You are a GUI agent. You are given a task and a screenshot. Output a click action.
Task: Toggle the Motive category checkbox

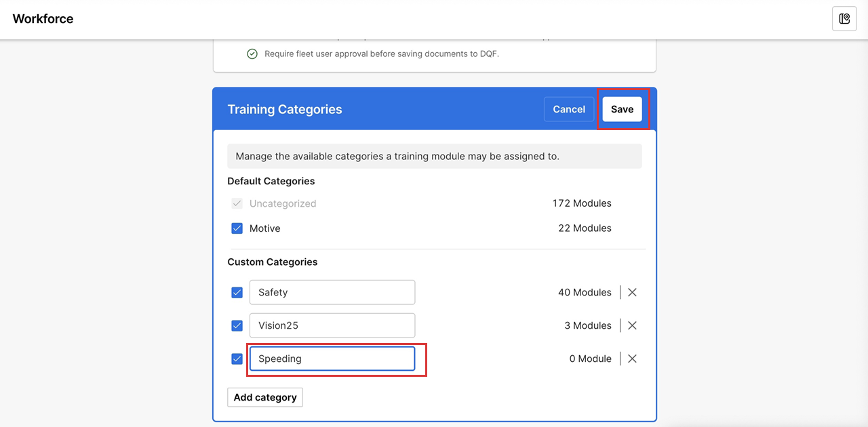pyautogui.click(x=237, y=229)
